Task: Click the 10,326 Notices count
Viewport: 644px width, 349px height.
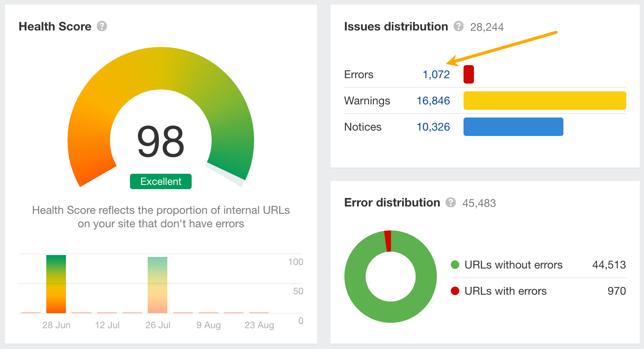Action: pos(433,126)
